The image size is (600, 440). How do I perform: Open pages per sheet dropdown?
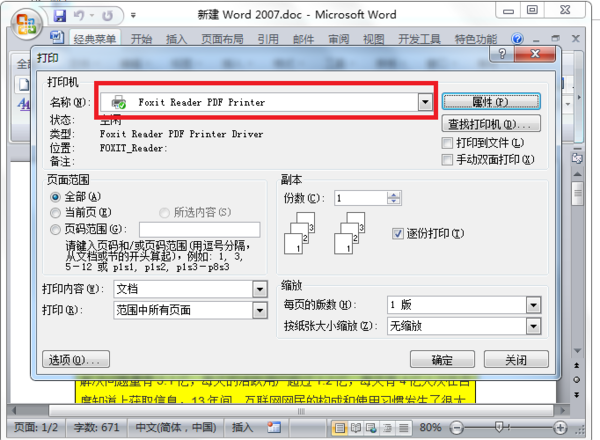tap(533, 305)
